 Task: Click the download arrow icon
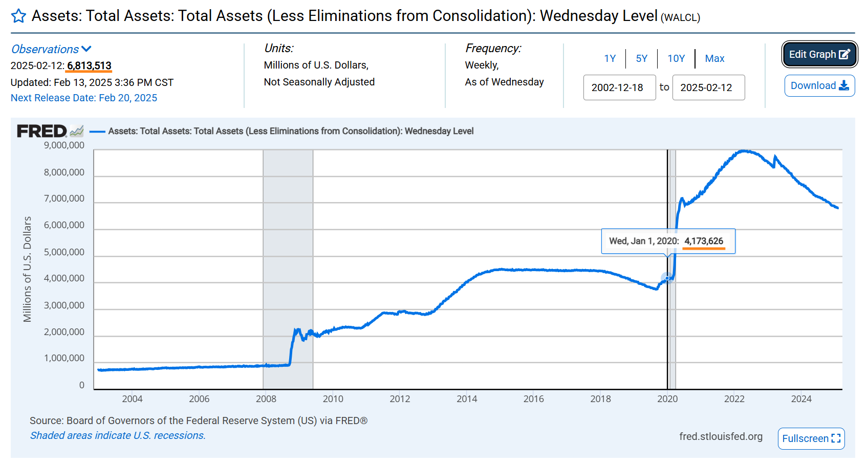point(844,85)
